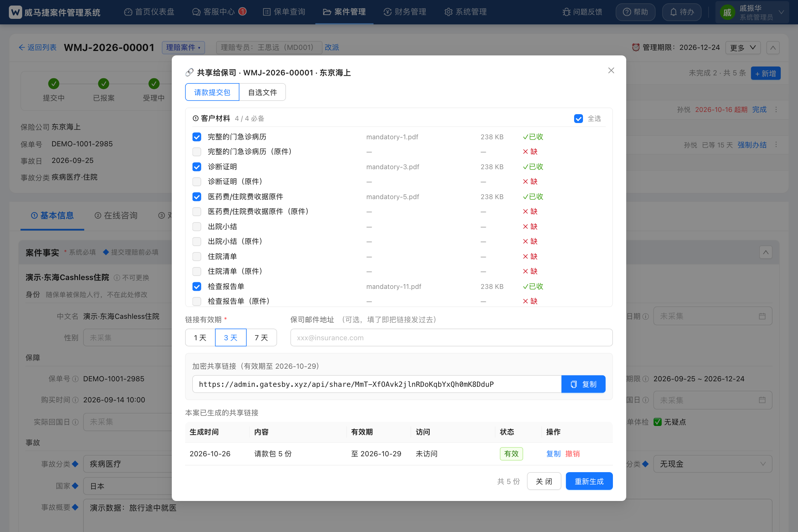Select the 请款提交包 tab

pyautogui.click(x=212, y=92)
